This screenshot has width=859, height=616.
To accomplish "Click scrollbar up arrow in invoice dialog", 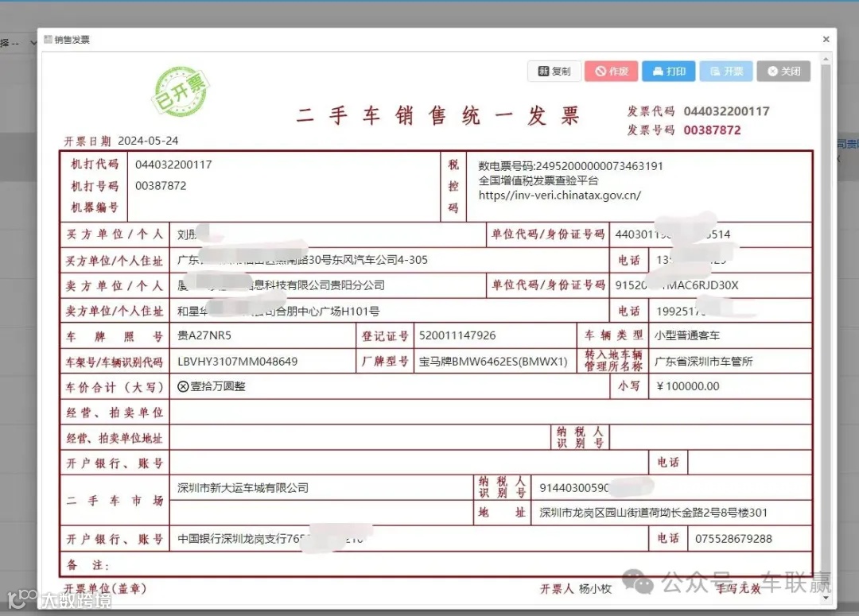I will click(826, 59).
